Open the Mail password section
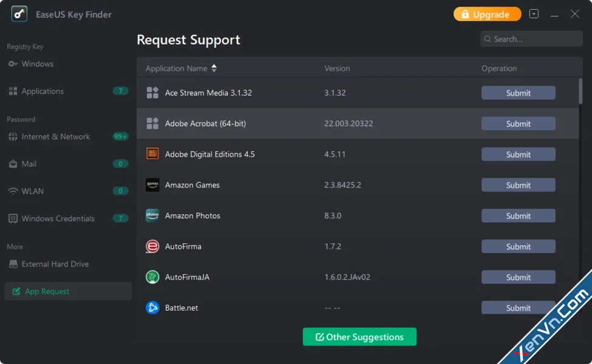Image resolution: width=592 pixels, height=364 pixels. click(68, 164)
